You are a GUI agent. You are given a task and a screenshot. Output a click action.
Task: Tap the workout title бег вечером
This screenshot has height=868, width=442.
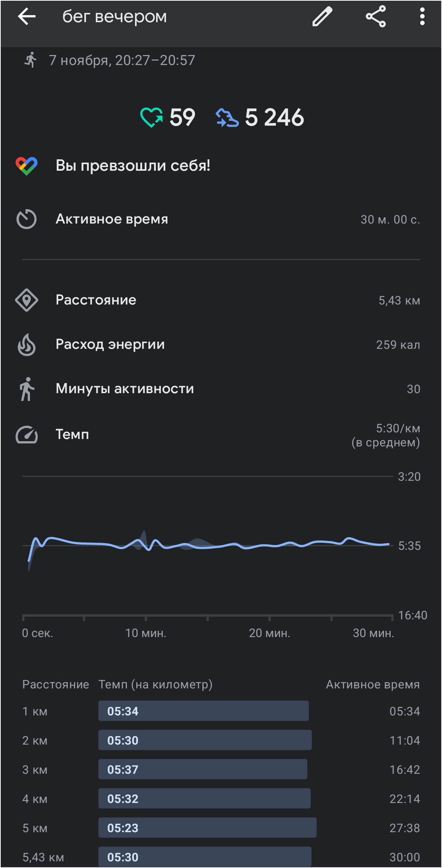[115, 17]
